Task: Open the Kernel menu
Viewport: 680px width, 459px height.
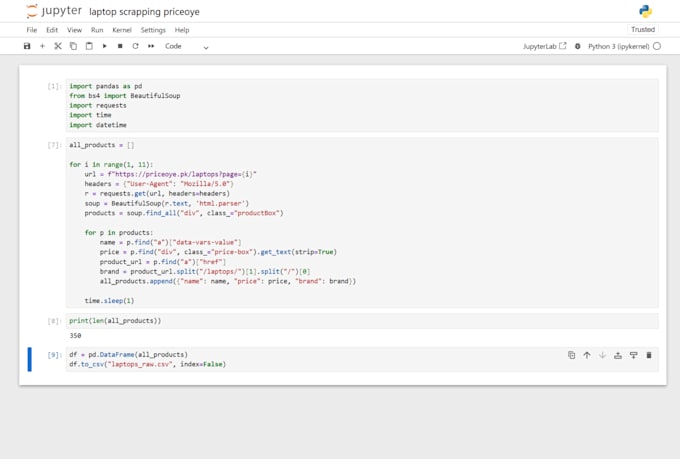Action: (122, 30)
